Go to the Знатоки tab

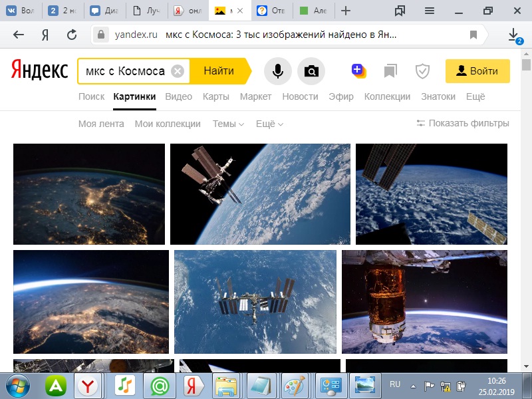point(438,96)
